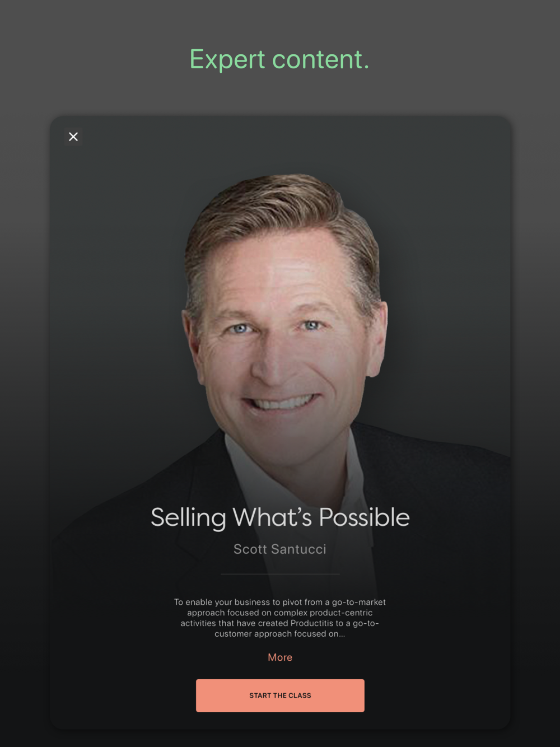This screenshot has width=560, height=747.
Task: Dismiss the Selling What's Possible card via X
Action: [x=73, y=137]
